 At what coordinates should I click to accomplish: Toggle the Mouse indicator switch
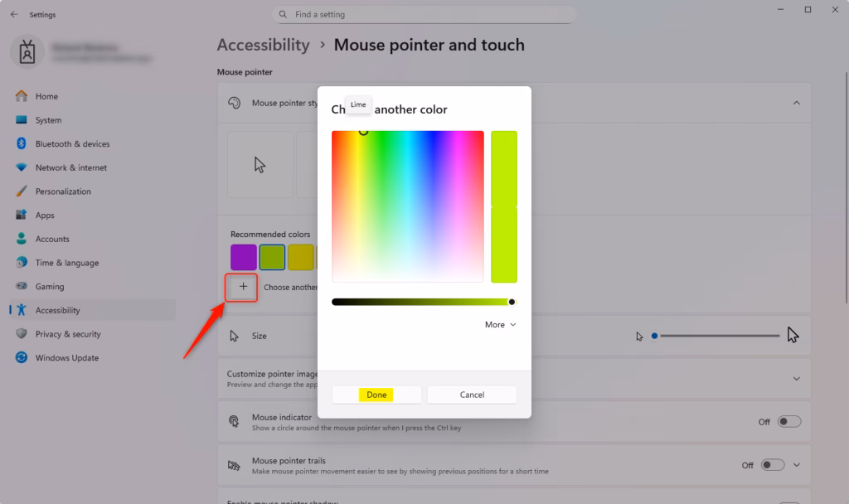coord(788,422)
